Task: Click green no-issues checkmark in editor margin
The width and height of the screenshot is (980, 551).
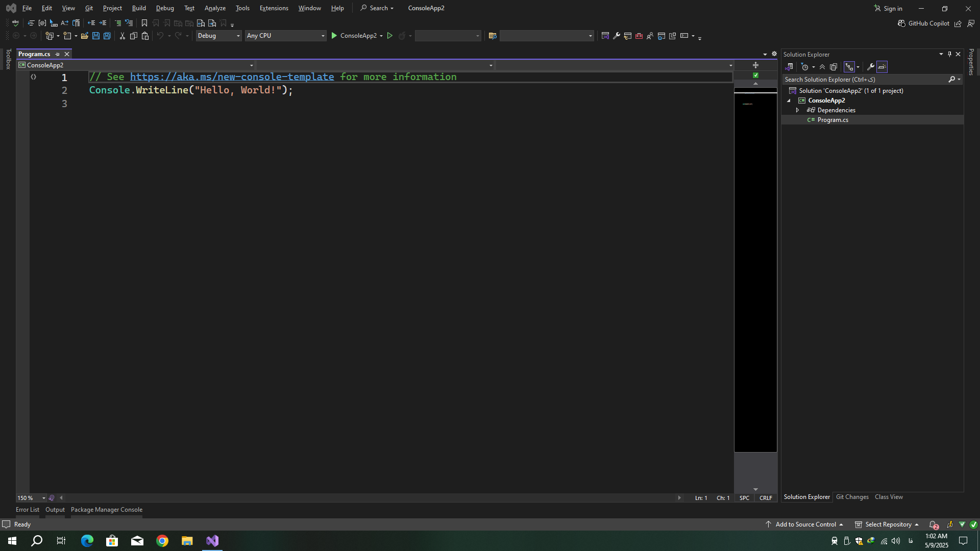Action: point(756,75)
